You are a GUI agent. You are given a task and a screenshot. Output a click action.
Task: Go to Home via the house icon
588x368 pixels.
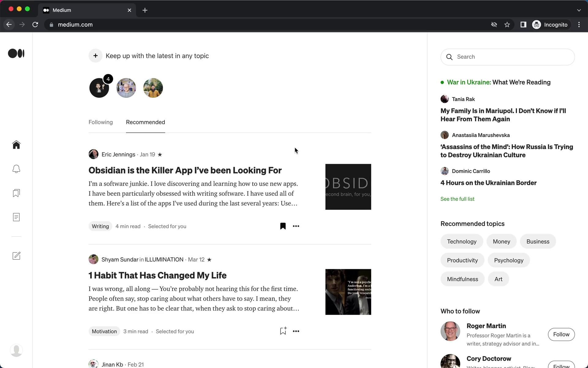tap(16, 144)
